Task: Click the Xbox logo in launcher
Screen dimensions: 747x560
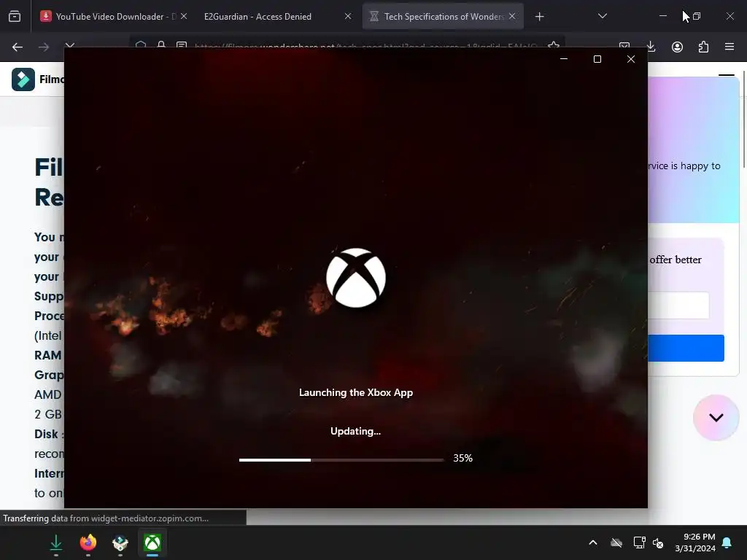Action: (x=356, y=278)
